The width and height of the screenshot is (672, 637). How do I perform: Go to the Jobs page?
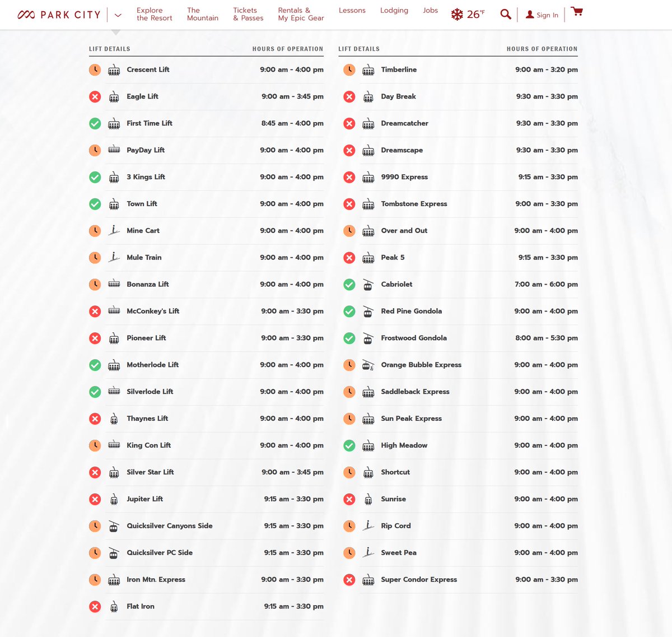tap(430, 11)
